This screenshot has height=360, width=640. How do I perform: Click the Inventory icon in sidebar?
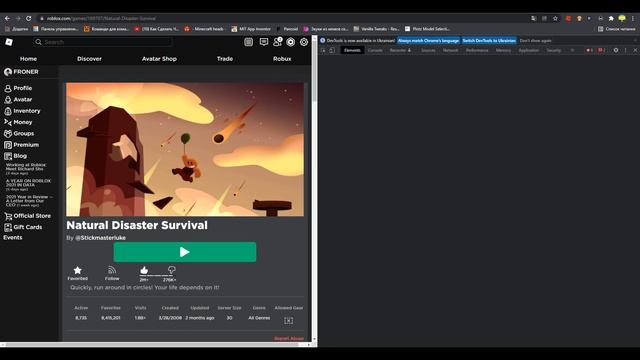(8, 111)
